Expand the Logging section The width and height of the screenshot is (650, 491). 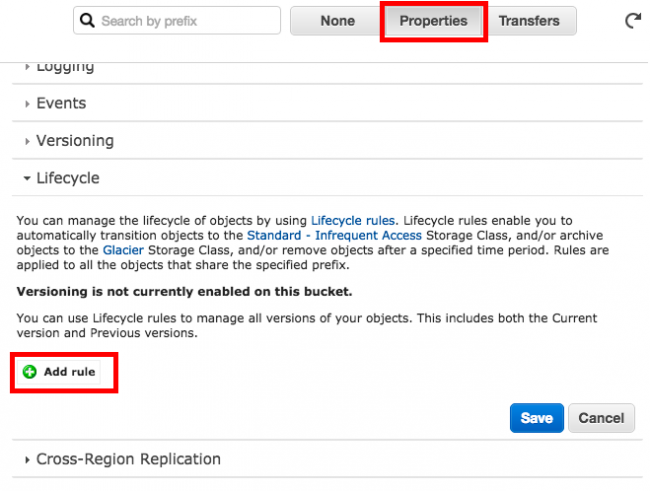pos(65,67)
